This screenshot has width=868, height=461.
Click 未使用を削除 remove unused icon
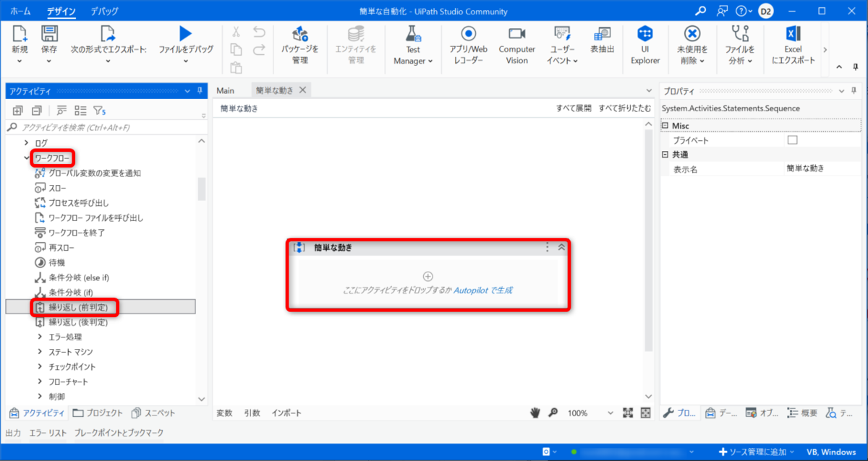(692, 33)
